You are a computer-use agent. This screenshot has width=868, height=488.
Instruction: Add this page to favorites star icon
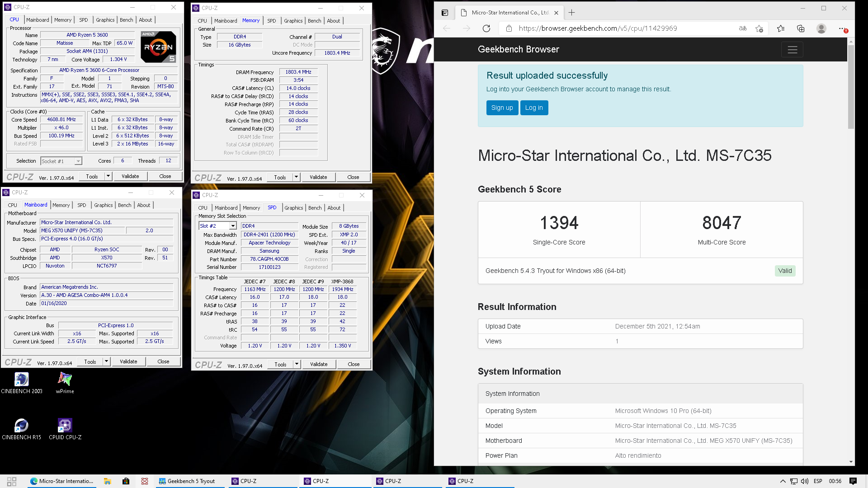pos(759,28)
